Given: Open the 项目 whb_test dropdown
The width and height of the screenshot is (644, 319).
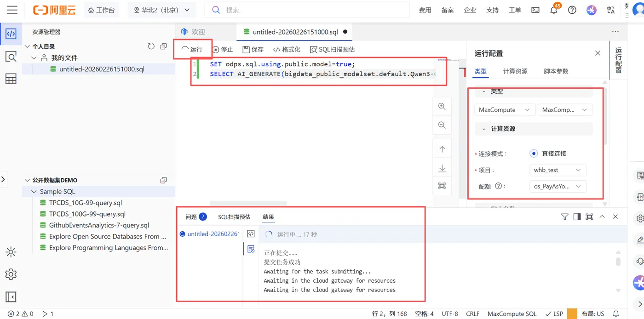Looking at the screenshot, I should click(558, 170).
